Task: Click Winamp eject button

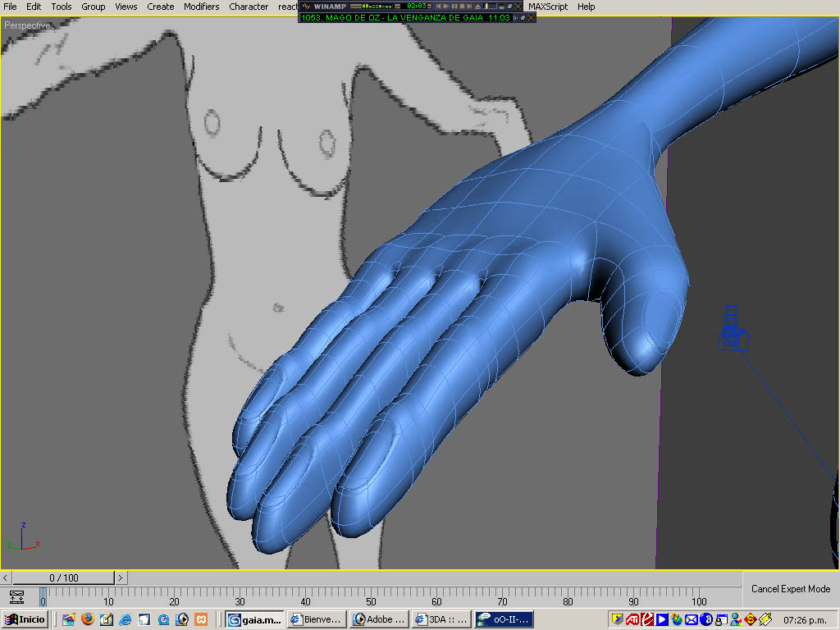Action: click(x=478, y=7)
